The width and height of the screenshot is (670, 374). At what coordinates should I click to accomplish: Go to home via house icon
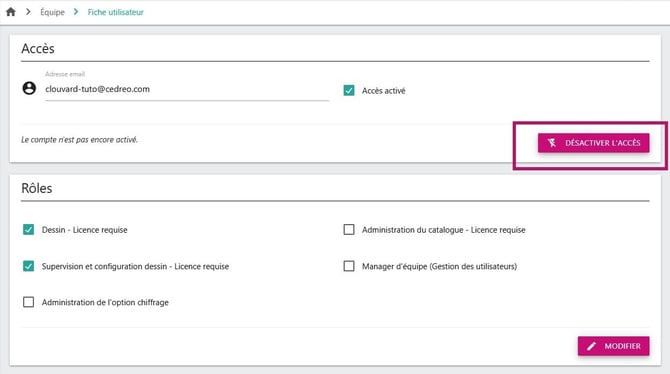(11, 12)
